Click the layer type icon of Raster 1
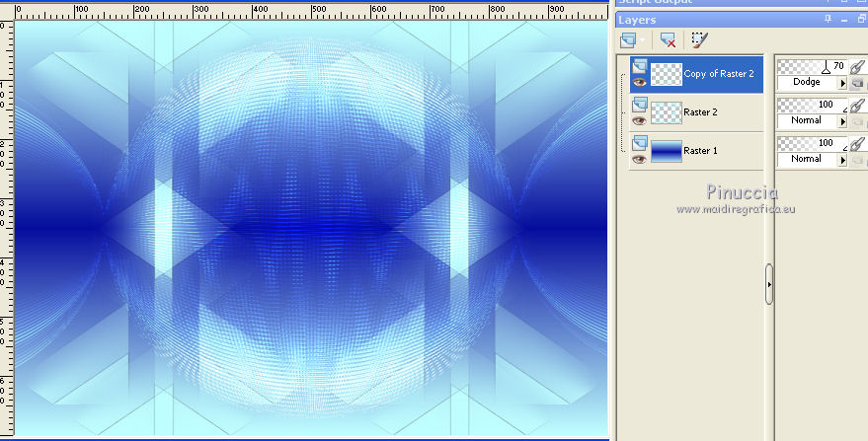868x441 pixels. coord(640,143)
